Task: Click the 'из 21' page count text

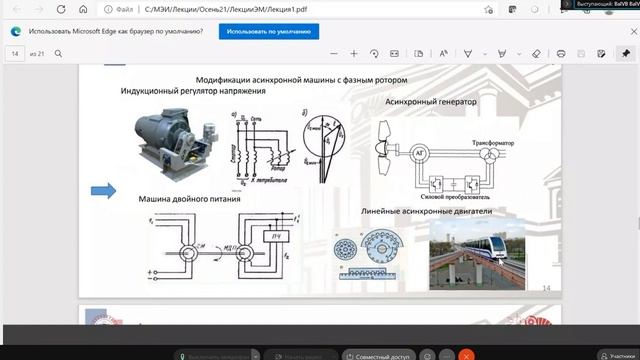Action: coord(37,53)
